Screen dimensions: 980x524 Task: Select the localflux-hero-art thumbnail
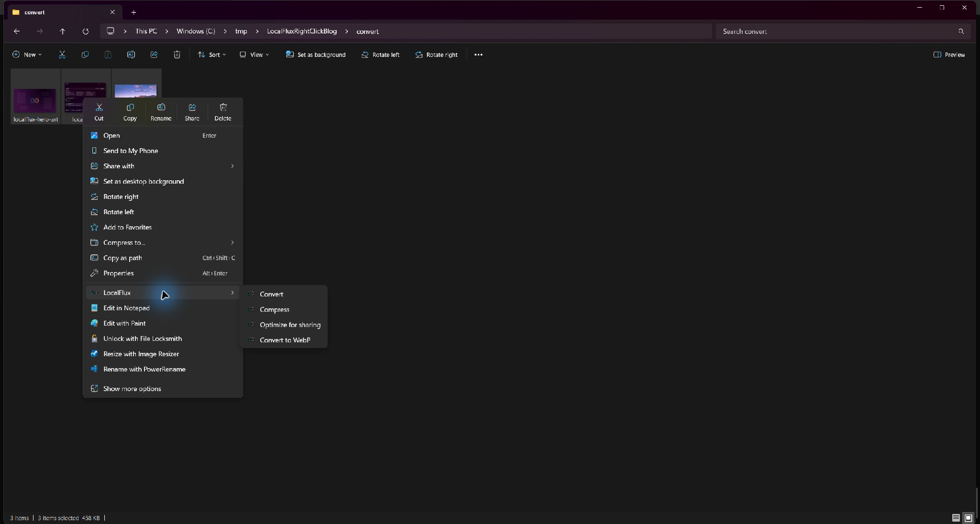pos(35,96)
